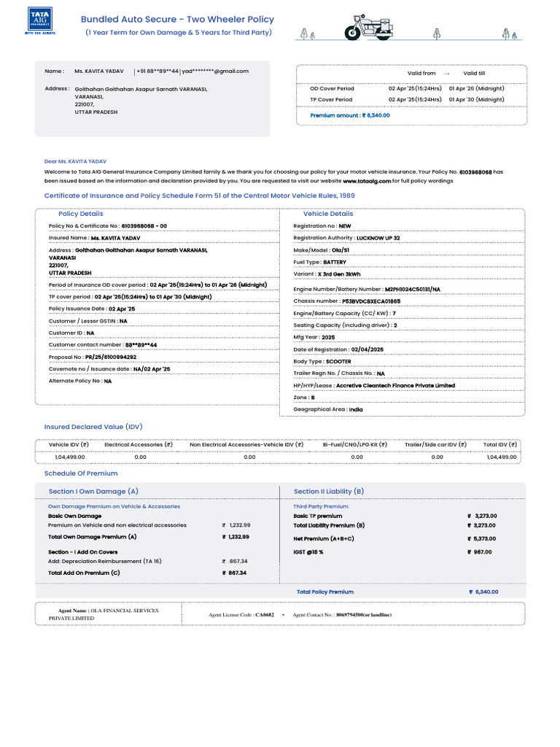Select Agent License Code CA0682

pyautogui.click(x=241, y=614)
